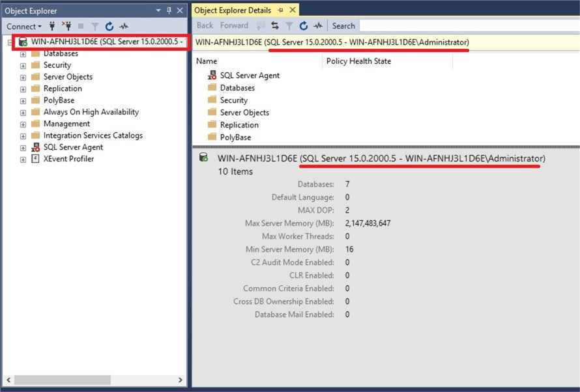Select Integration Services Catalogs item
This screenshot has height=392, width=580.
[93, 135]
